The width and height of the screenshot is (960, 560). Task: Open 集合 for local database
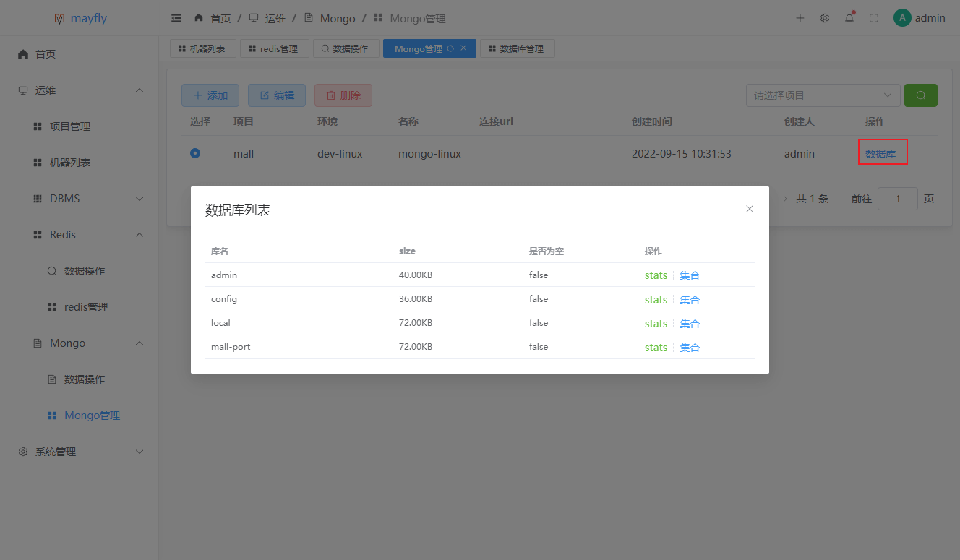coord(690,323)
